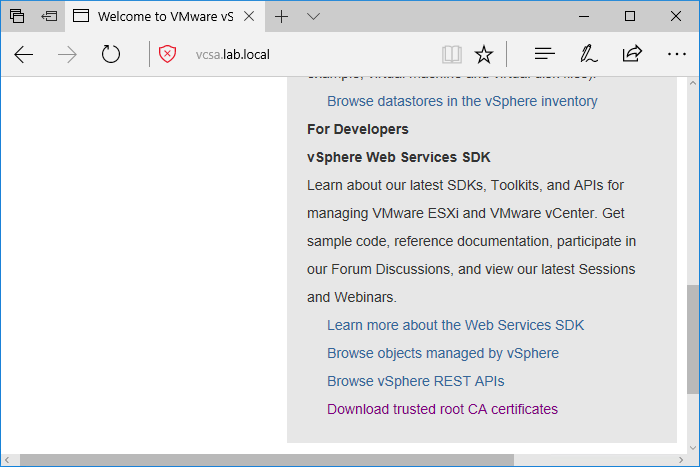Screen dimensions: 700x467
Task: Download trusted root CA certificates link
Action: pyautogui.click(x=442, y=409)
